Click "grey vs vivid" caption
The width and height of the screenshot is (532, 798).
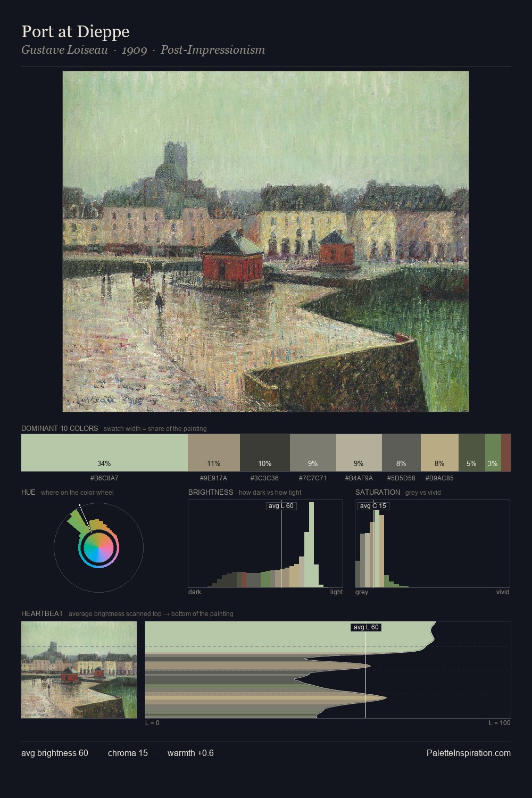coord(423,493)
